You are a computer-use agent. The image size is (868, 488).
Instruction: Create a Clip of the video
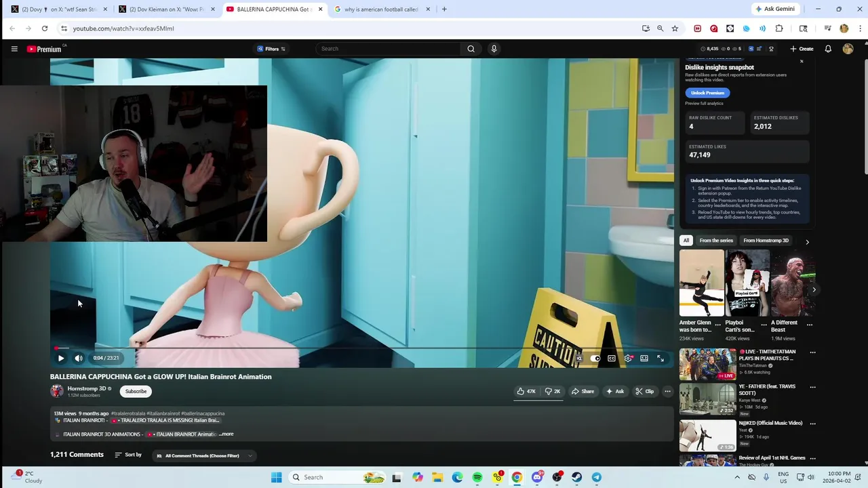coord(645,391)
